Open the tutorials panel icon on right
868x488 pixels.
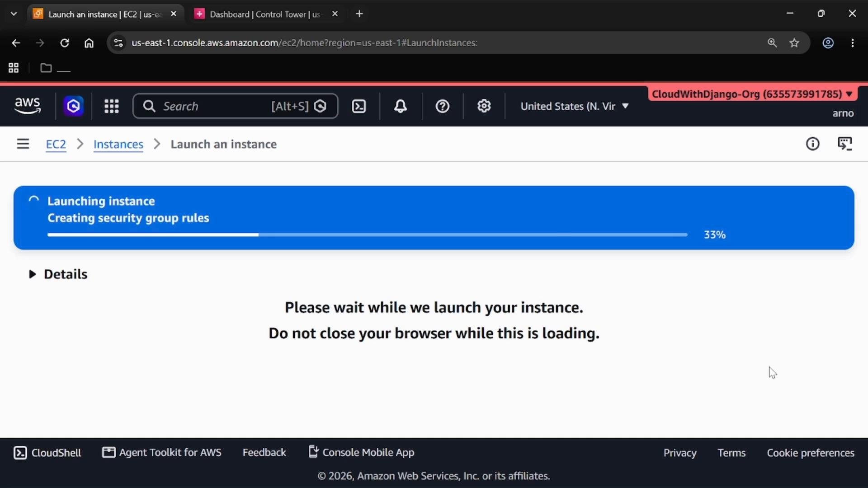click(845, 144)
